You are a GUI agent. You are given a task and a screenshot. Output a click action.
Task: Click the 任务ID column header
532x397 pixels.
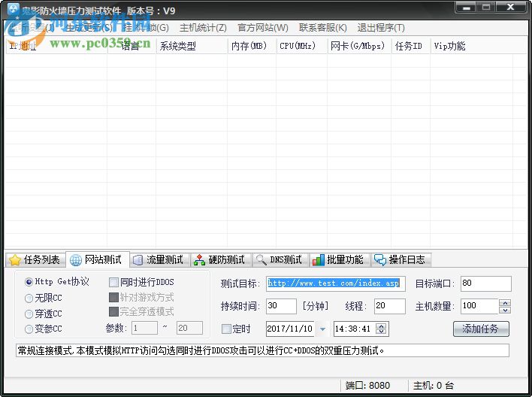pos(411,46)
